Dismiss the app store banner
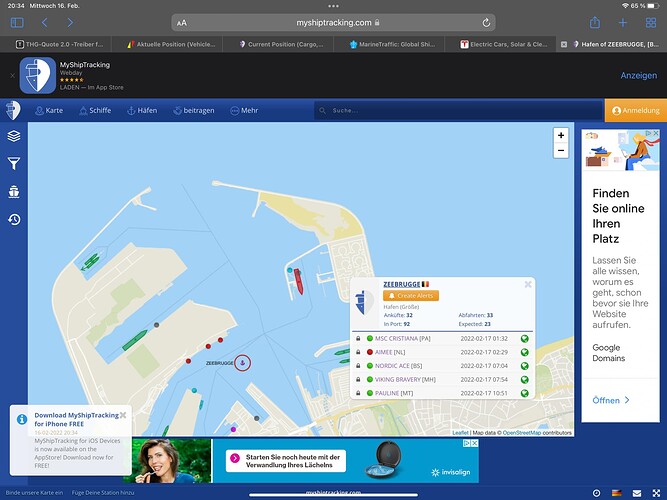 pyautogui.click(x=12, y=75)
